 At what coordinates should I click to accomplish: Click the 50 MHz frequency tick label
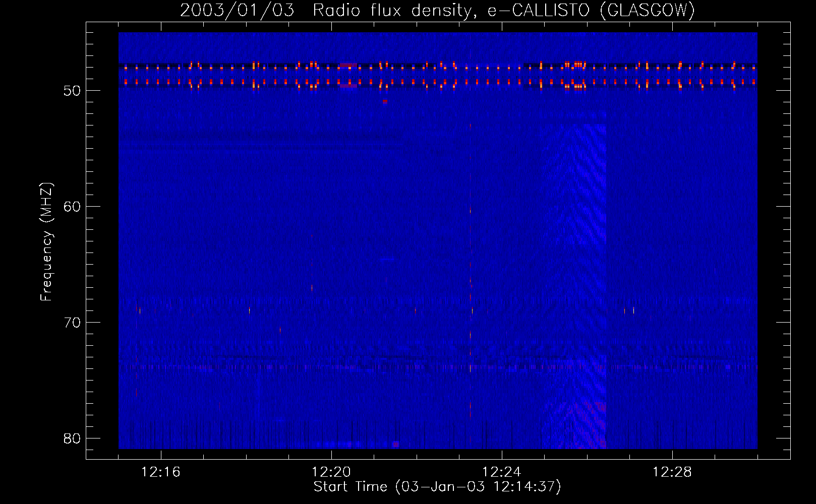[x=73, y=91]
